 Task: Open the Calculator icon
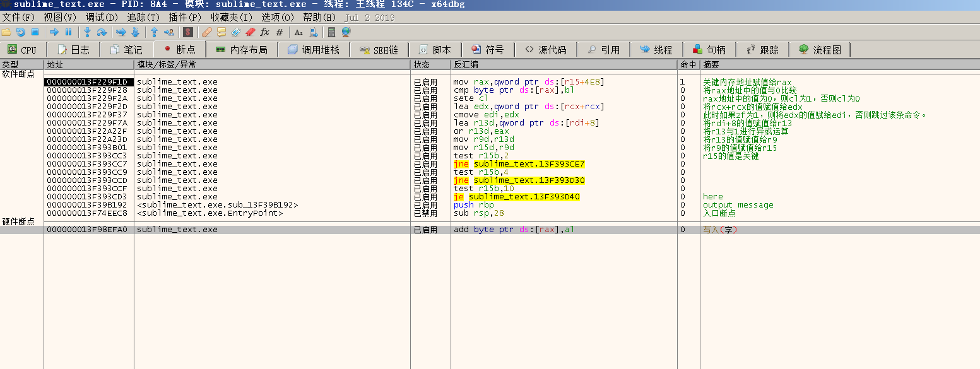tap(332, 32)
